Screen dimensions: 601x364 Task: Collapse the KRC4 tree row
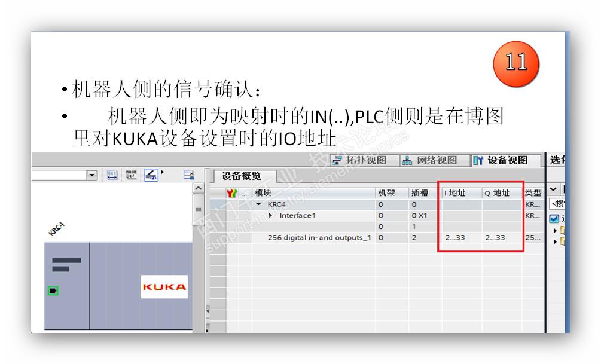(259, 204)
